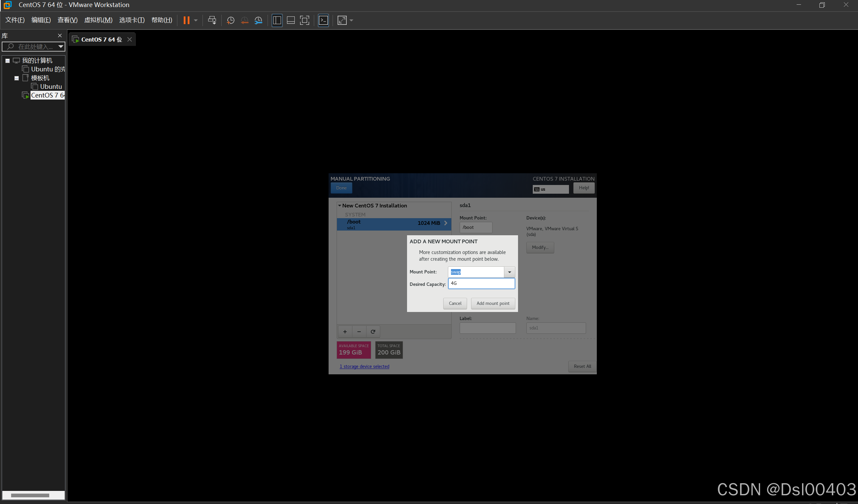Image resolution: width=858 pixels, height=504 pixels.
Task: Collapse the 我的计算机 tree node
Action: [x=7, y=61]
